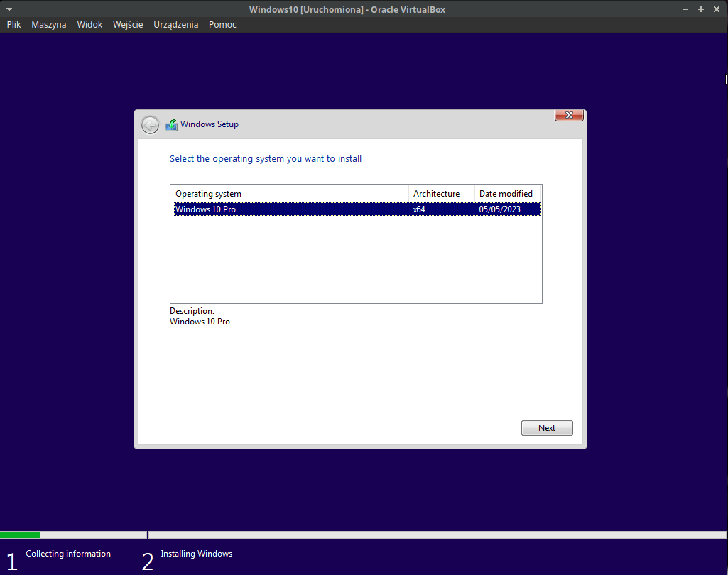728x575 pixels.
Task: Maximize the VirtualBox window
Action: (700, 9)
